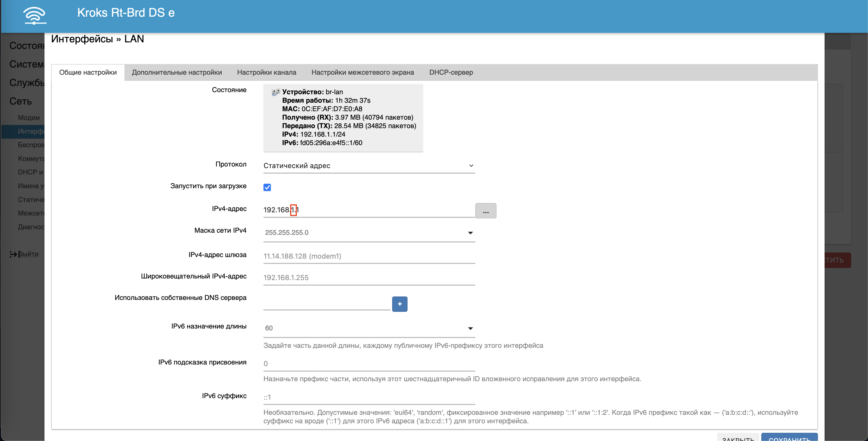This screenshot has width=868, height=441.
Task: Go to the Настройки межсетевого экрана tab
Action: [x=363, y=73]
